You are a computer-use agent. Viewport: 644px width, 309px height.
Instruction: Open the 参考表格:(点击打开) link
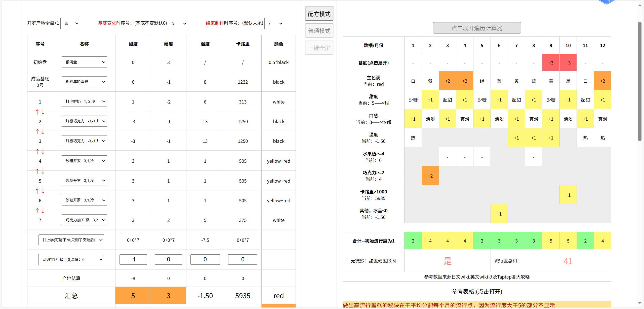point(477,291)
